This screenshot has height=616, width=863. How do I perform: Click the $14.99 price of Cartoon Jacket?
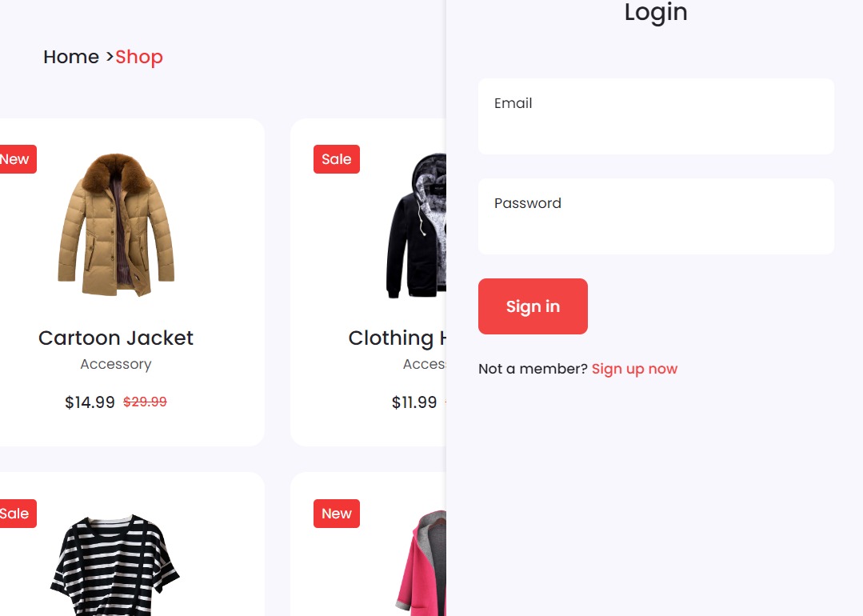click(x=90, y=402)
